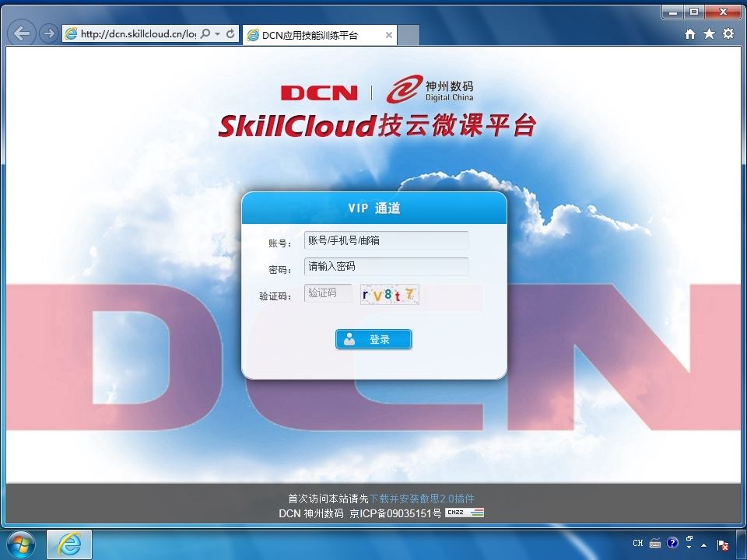The width and height of the screenshot is (747, 560).
Task: Close the DCN应用技能训练平台 tab
Action: pos(389,35)
